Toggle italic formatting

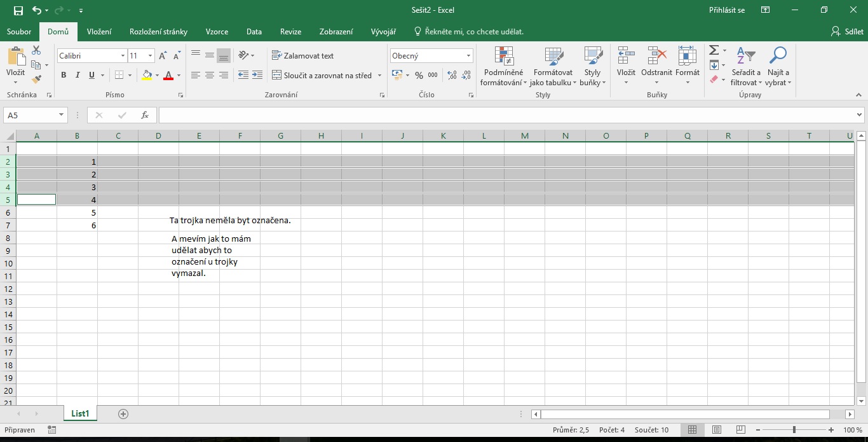78,75
